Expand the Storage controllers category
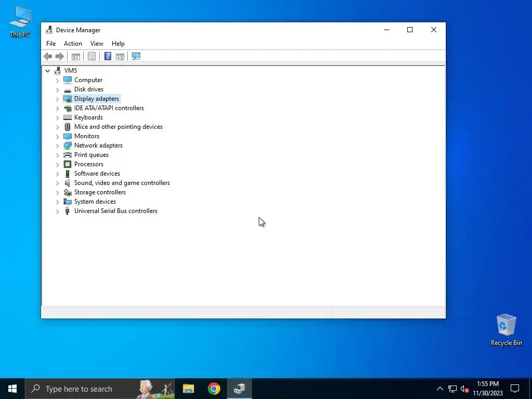 tap(57, 193)
